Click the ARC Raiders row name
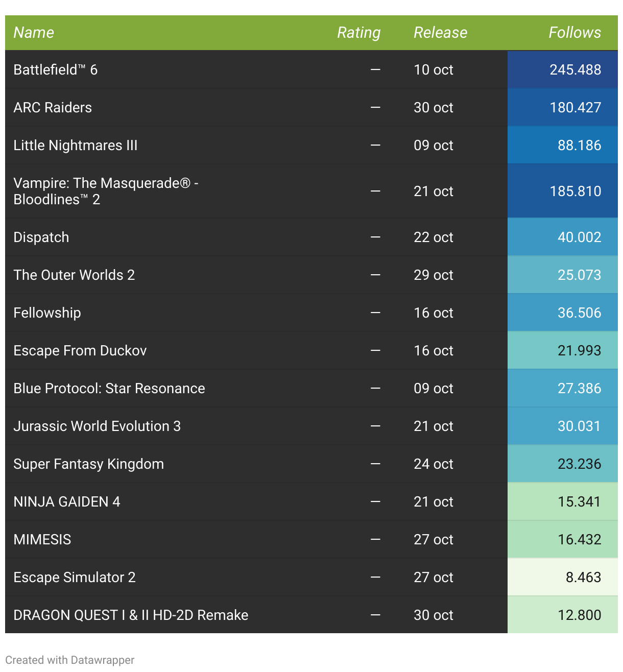 53,108
